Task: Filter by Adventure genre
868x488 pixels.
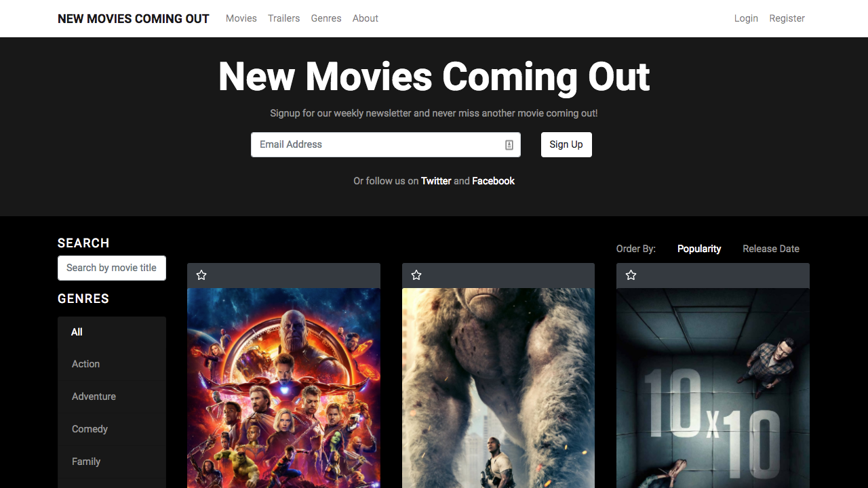Action: (x=112, y=396)
